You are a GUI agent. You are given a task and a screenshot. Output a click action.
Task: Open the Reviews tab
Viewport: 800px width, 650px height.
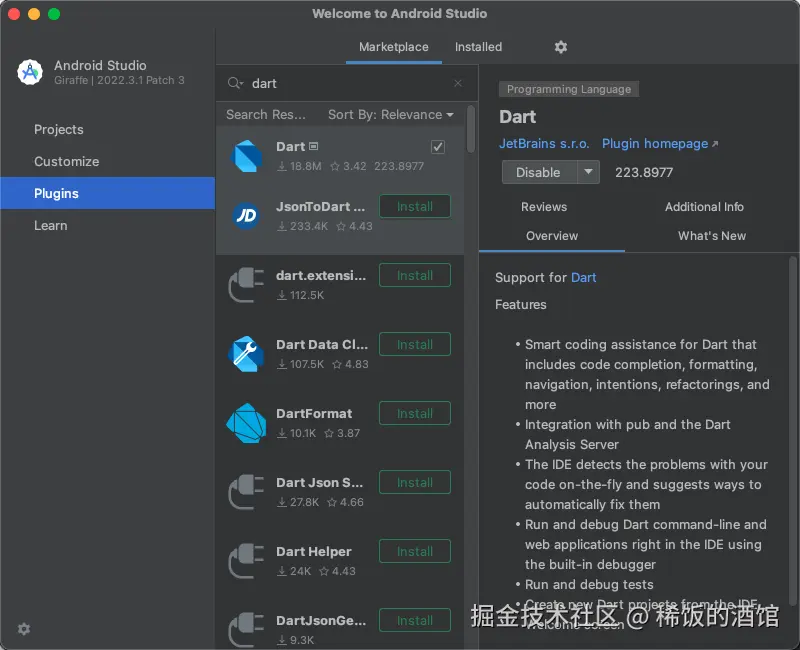pos(543,207)
